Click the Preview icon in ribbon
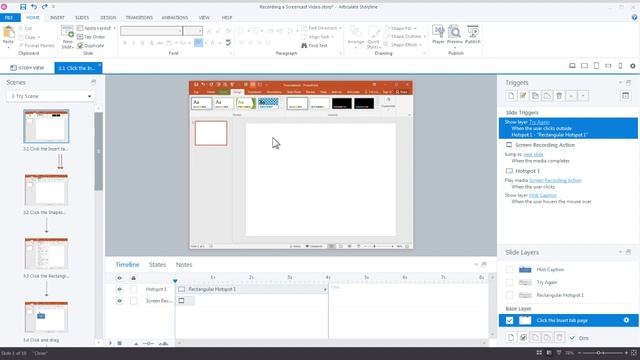The width and height of the screenshot is (640, 360). pos(454,32)
